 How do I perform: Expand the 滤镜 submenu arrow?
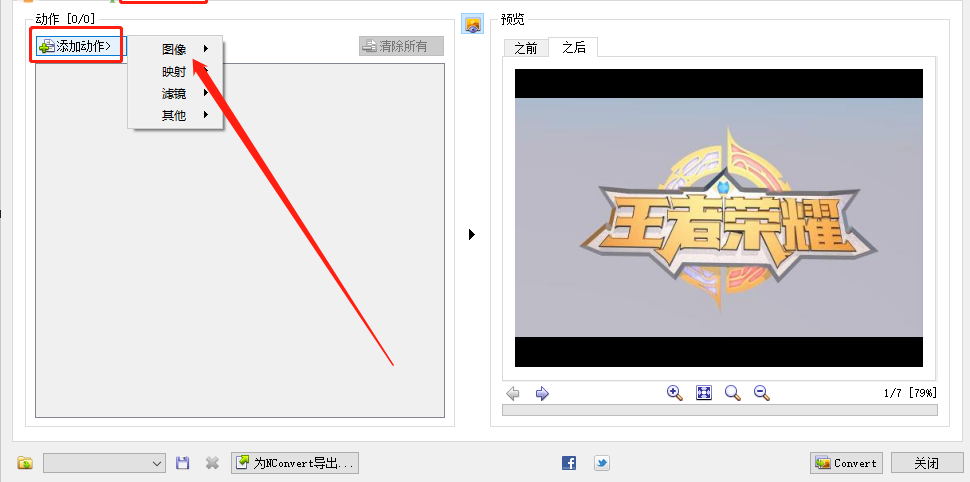point(206,93)
